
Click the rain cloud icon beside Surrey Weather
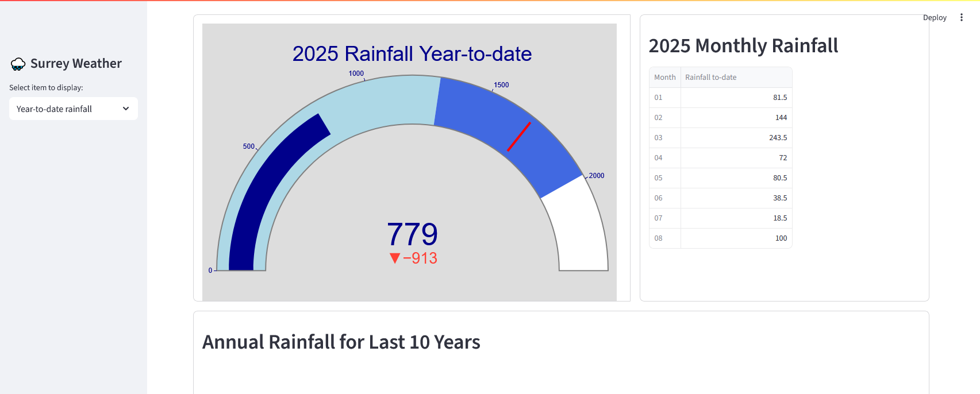coord(18,63)
